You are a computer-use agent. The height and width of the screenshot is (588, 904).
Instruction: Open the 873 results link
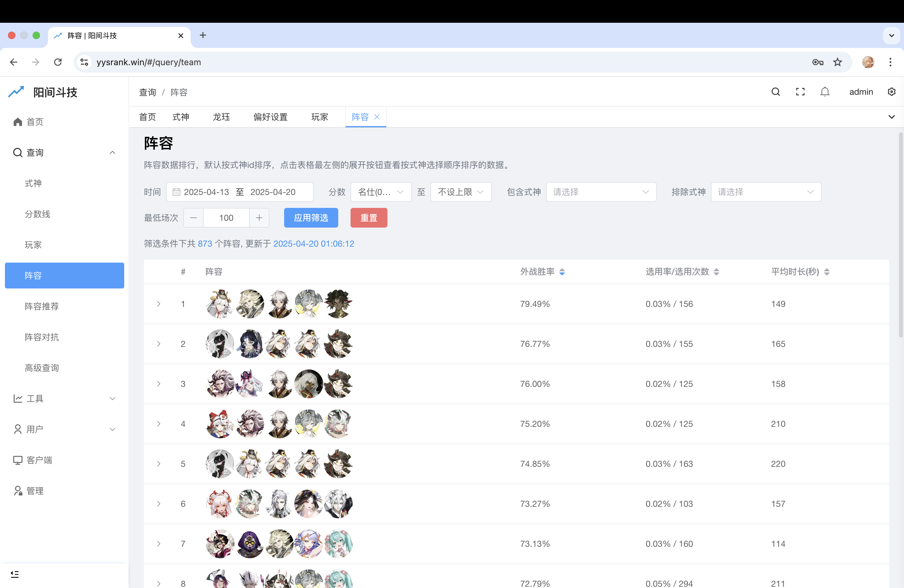pos(205,244)
